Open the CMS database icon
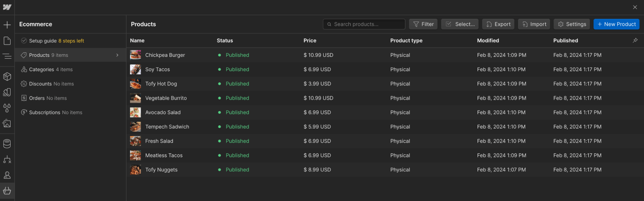 coord(7,144)
